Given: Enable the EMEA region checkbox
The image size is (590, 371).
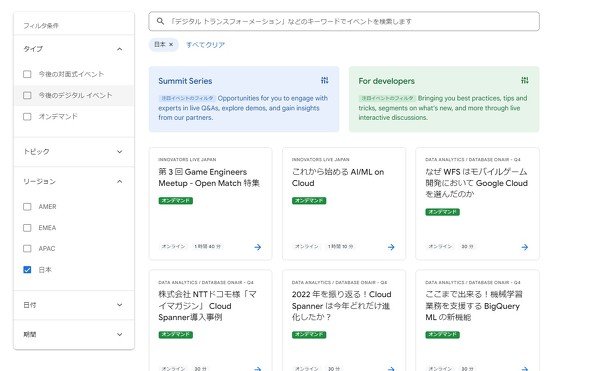Looking at the screenshot, I should (27, 228).
